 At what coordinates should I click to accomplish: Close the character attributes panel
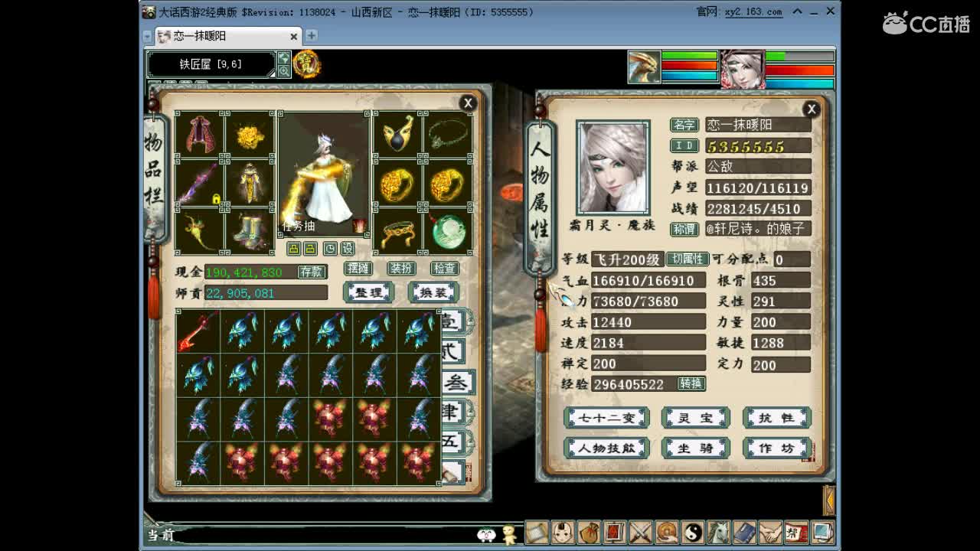click(x=811, y=109)
